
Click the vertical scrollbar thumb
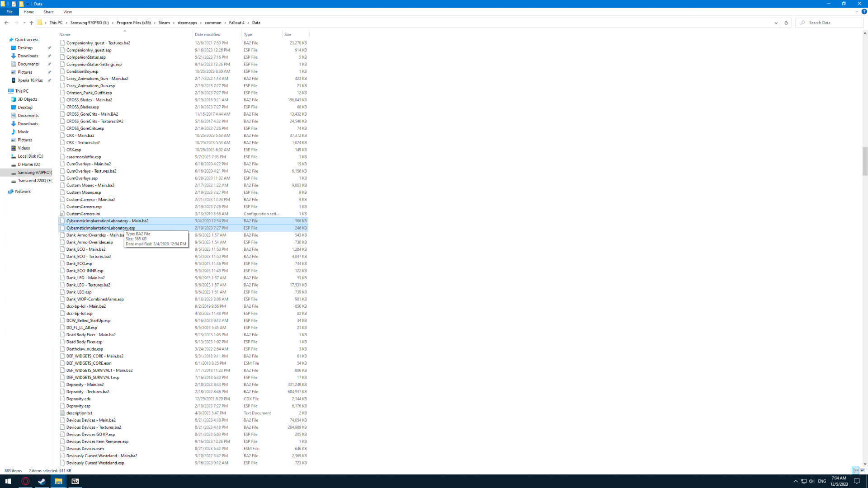point(865,161)
